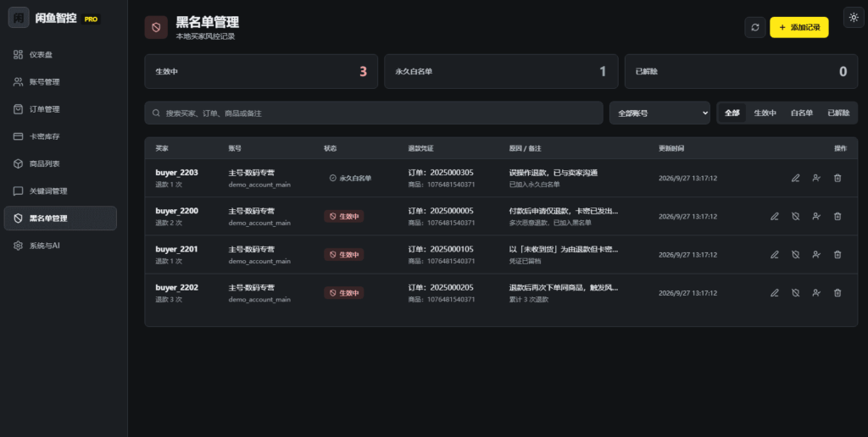Click the user-check icon in buyer_2201 row
Screen dimensions: 868x437
pyautogui.click(x=816, y=254)
